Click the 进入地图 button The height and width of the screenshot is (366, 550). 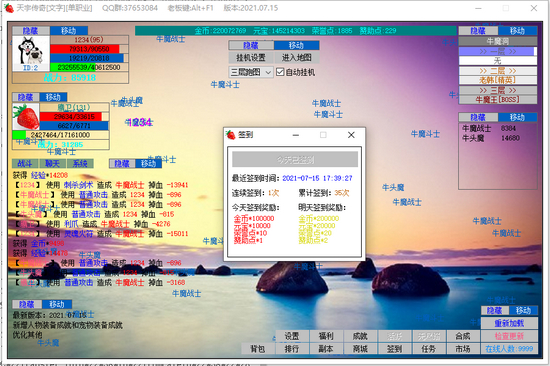297,58
